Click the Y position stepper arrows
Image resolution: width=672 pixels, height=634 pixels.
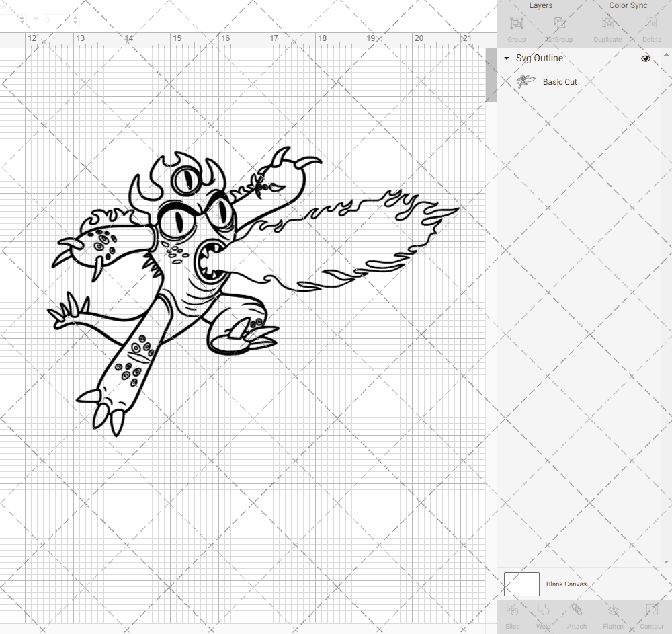75,20
